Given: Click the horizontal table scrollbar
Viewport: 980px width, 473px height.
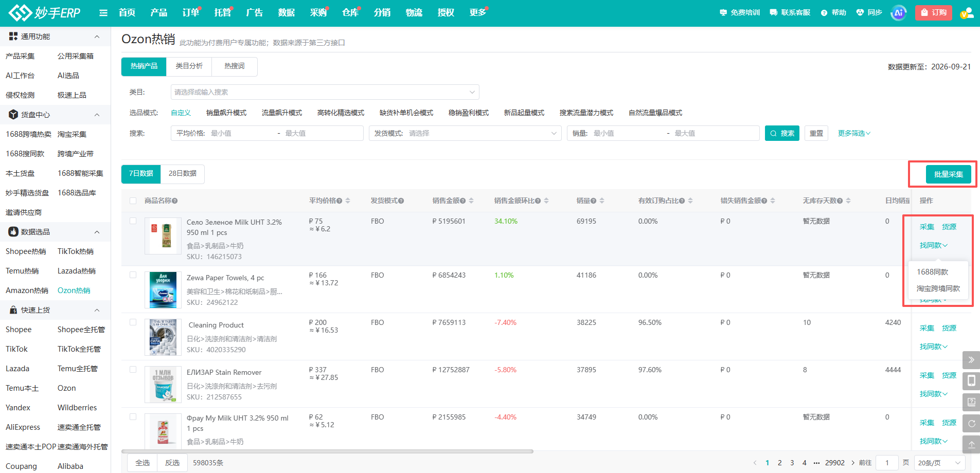Looking at the screenshot, I should click(x=327, y=451).
